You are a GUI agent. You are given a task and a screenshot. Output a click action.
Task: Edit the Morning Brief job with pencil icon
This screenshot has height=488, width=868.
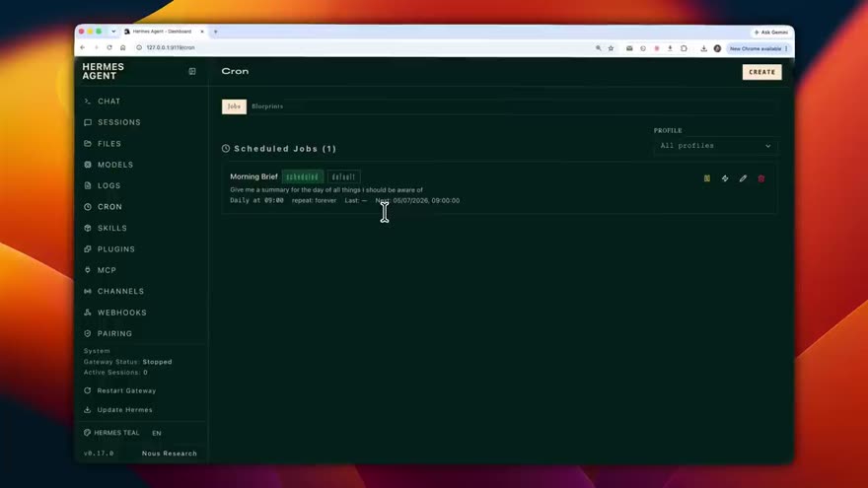(743, 178)
